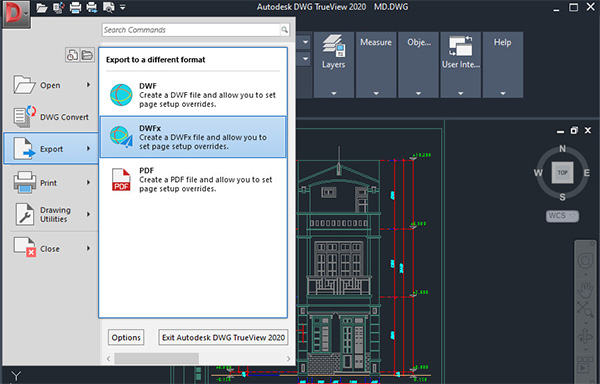Viewport: 600px width, 384px height.
Task: Click the magnifier icon in Search Commands
Action: coord(285,30)
